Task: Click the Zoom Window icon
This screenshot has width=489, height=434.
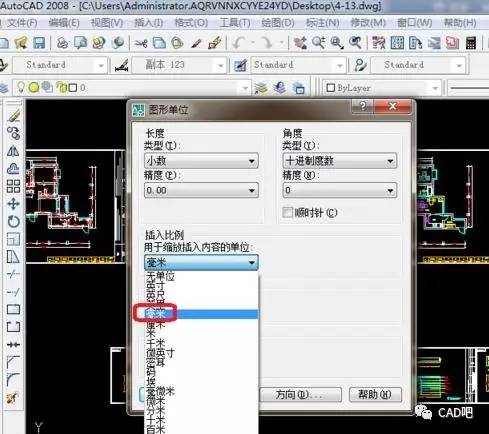Action: click(x=337, y=43)
